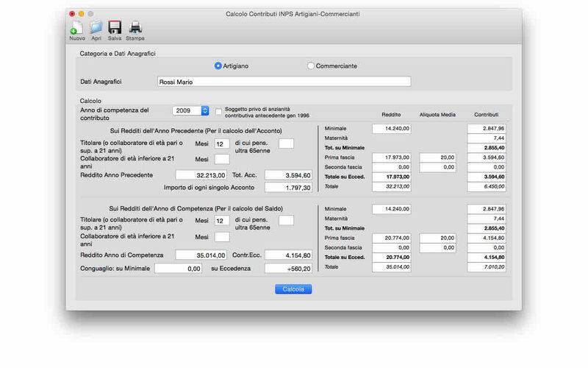
Task: Click the Calcola button
Action: [x=293, y=289]
